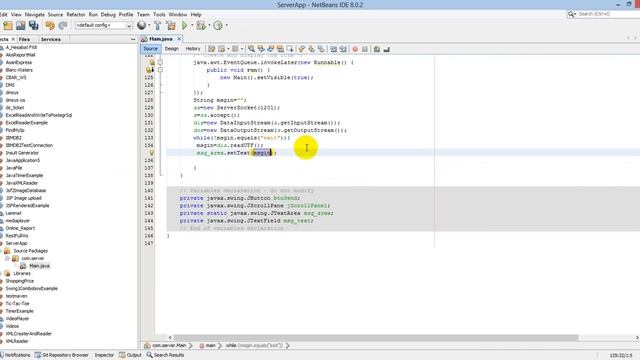
Task: Click the Toggle Bookmark icon
Action: 322,49
